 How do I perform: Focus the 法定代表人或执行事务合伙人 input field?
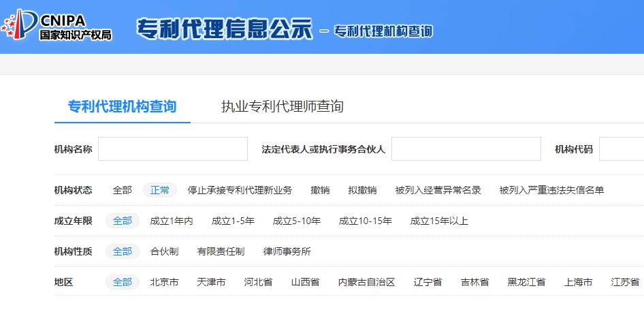pyautogui.click(x=466, y=148)
